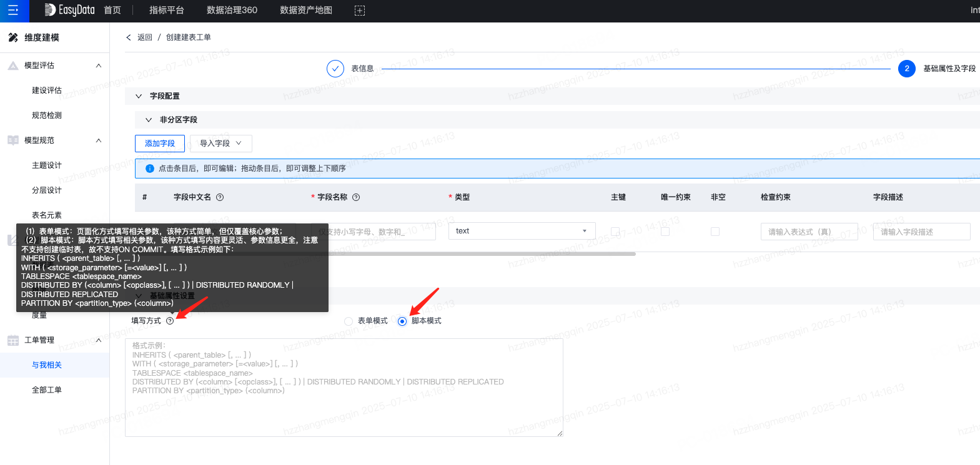This screenshot has width=980, height=465.
Task: Click the 添加字段 button
Action: tap(160, 144)
